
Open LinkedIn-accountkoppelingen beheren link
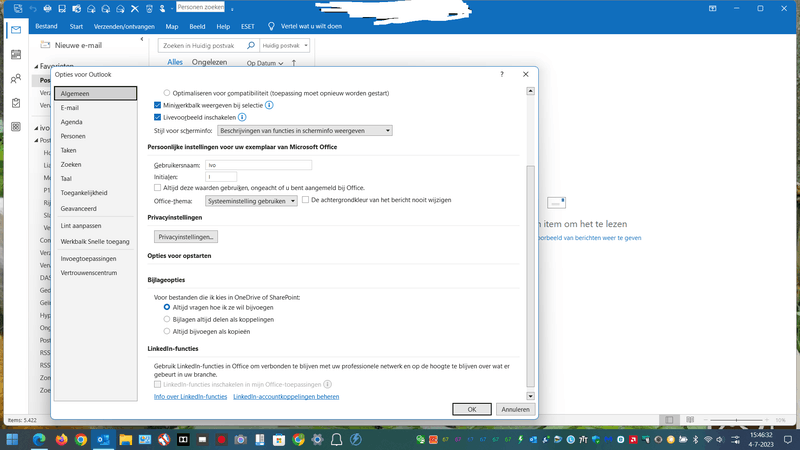pos(286,397)
